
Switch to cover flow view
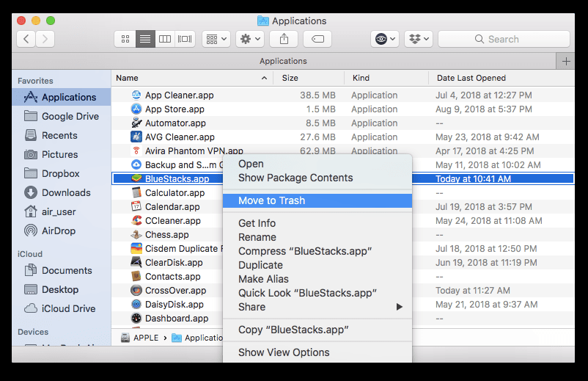click(185, 39)
